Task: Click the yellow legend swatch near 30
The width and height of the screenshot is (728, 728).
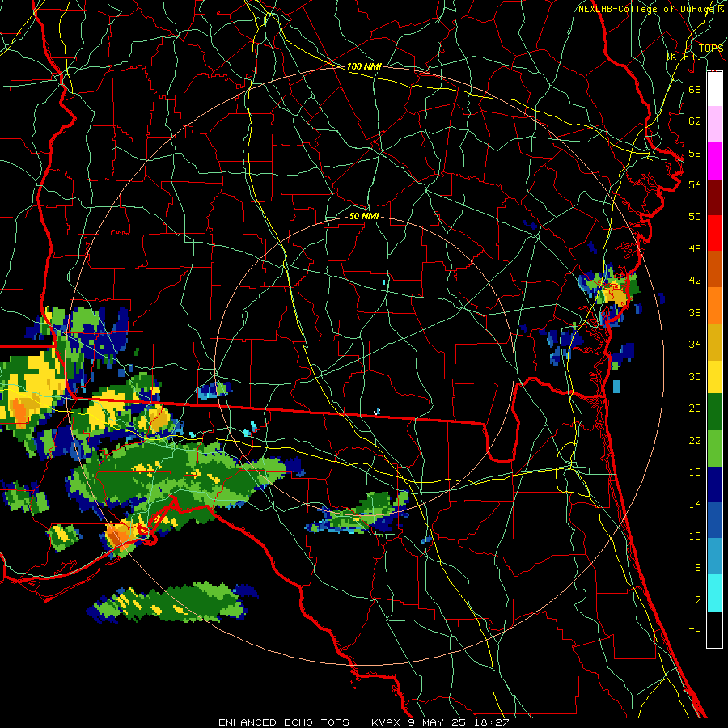Action: point(714,377)
